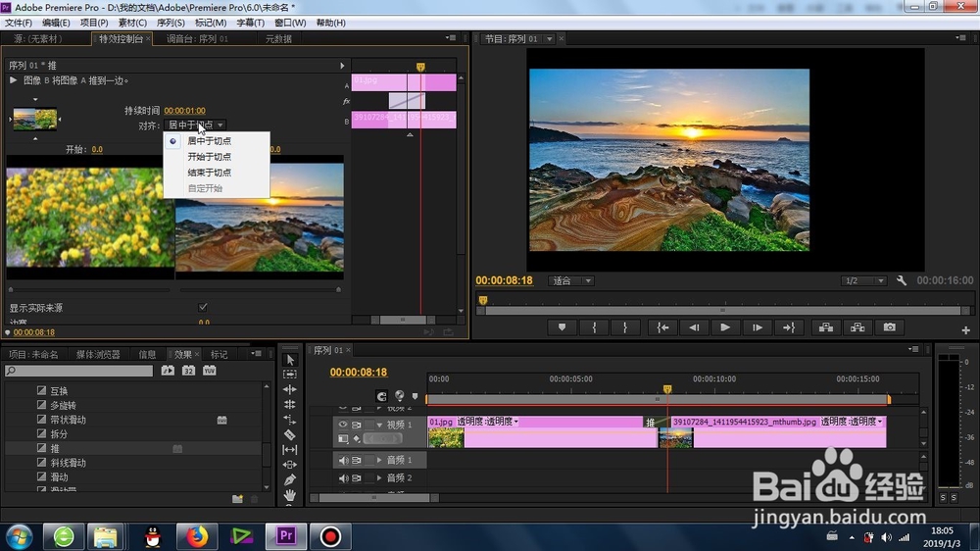
Task: Mute the 音频 1 track speaker
Action: (342, 461)
